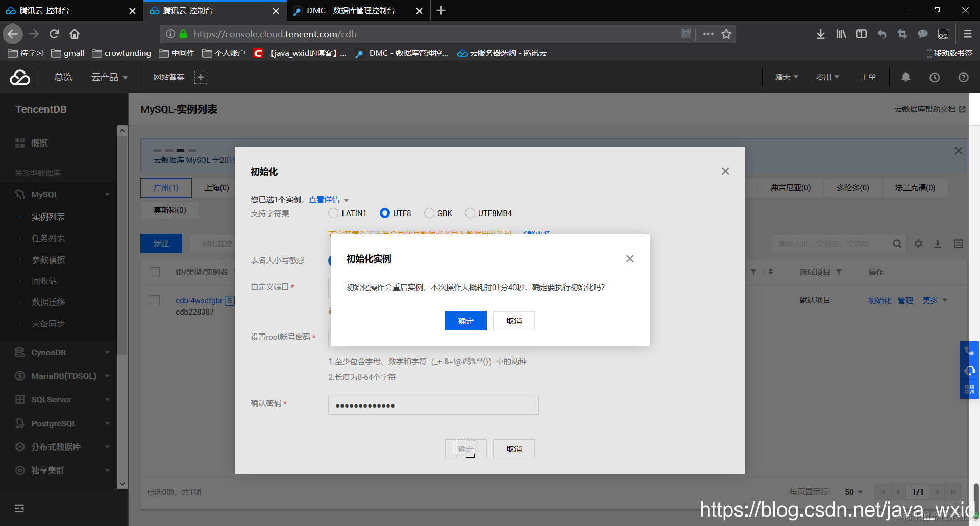Open the 初始化 link in instance row
The image size is (980, 526).
880,300
